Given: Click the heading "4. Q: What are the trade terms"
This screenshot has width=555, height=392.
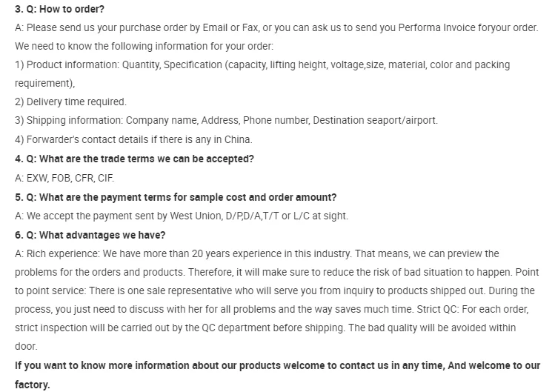Looking at the screenshot, I should (x=135, y=159).
